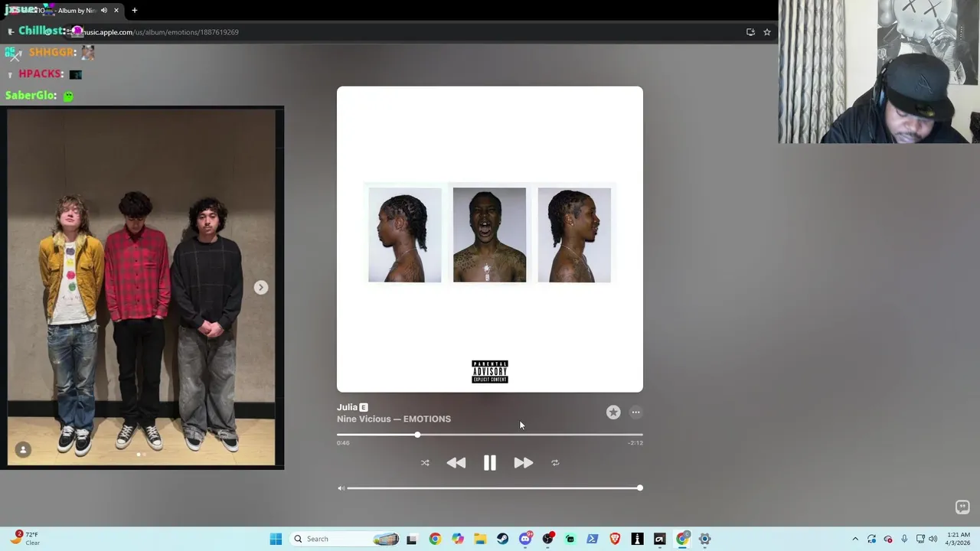The height and width of the screenshot is (551, 980).
Task: Toggle repeat mode in the player
Action: (x=555, y=463)
